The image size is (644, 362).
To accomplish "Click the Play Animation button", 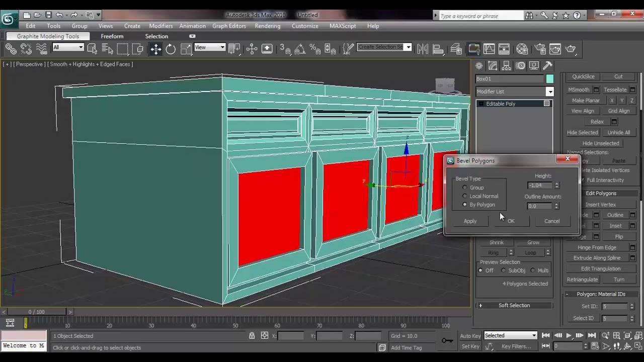I will coord(569,335).
